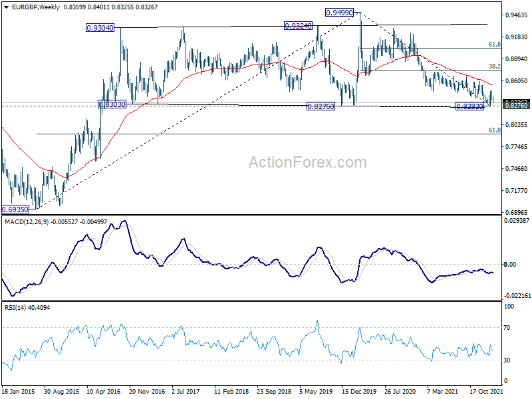This screenshot has height=399, width=532.
Task: Click the RSI 70 level axis label
Action: [x=507, y=328]
